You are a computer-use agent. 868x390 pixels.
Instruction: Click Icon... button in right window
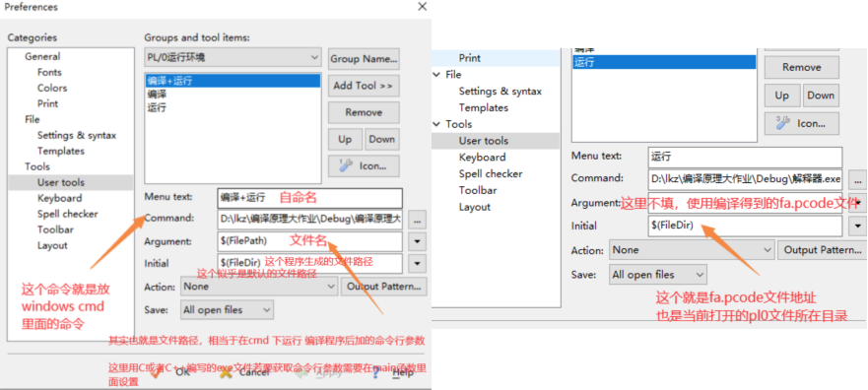802,124
